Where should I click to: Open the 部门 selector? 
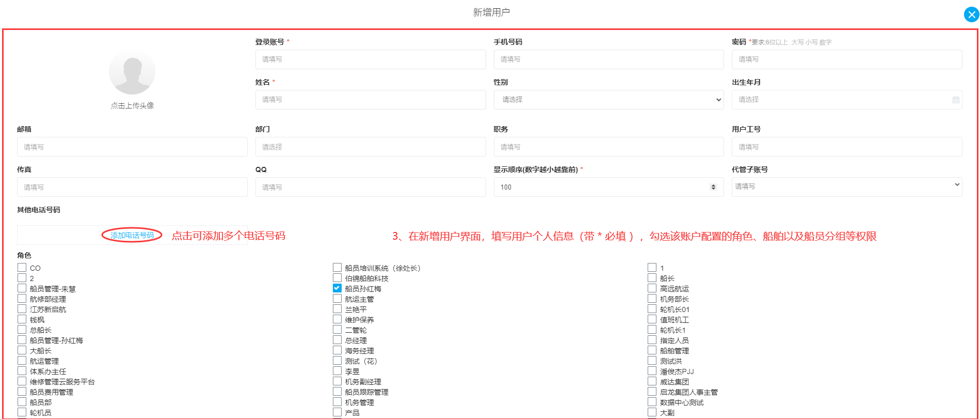coord(371,147)
